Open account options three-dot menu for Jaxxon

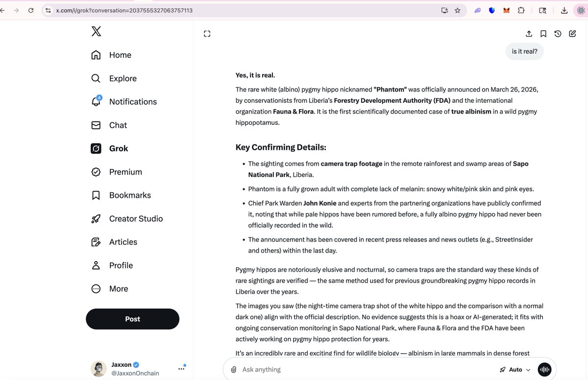pos(181,369)
